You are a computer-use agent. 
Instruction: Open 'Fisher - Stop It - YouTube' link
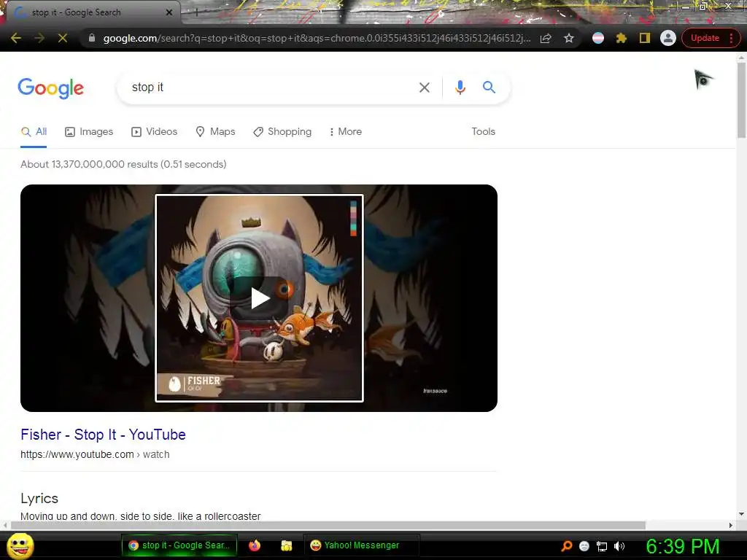(103, 435)
